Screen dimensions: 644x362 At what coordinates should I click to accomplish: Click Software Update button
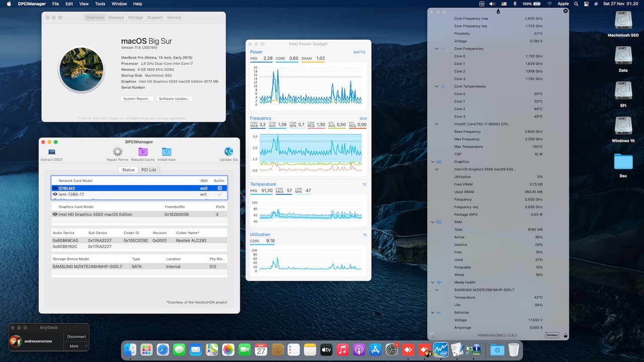tap(174, 99)
